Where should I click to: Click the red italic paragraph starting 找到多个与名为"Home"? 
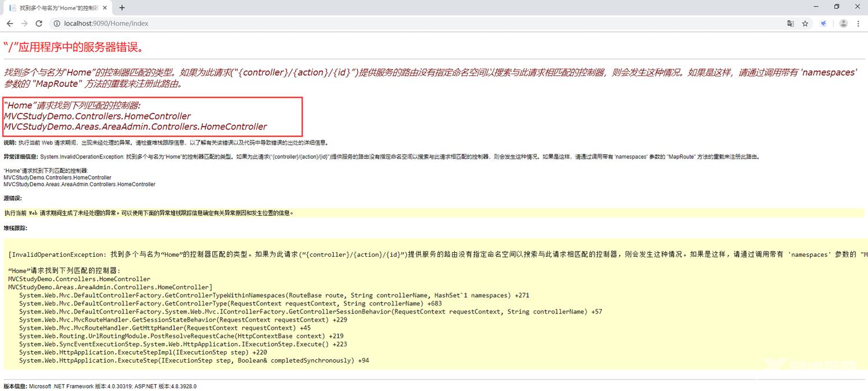point(430,78)
